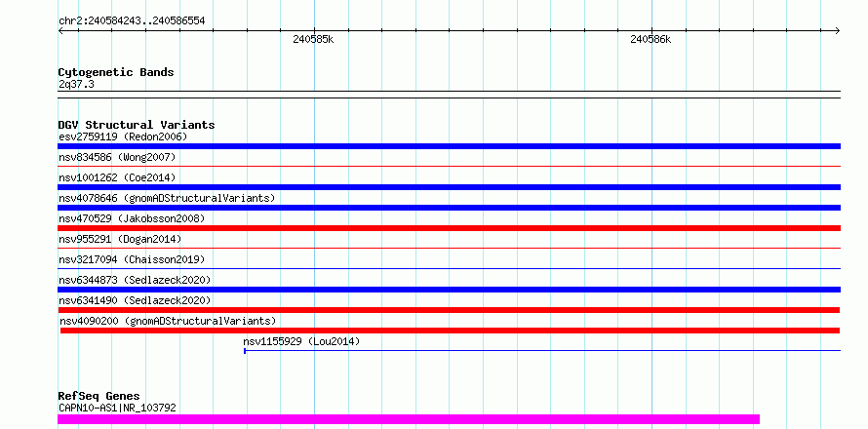Select the blue bar under nsv6344873

449,290
